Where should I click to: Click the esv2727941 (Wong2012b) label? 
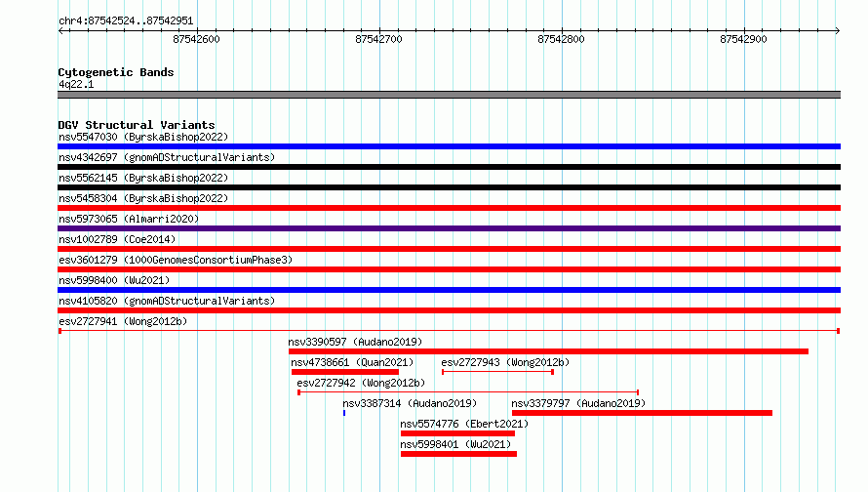pos(123,321)
